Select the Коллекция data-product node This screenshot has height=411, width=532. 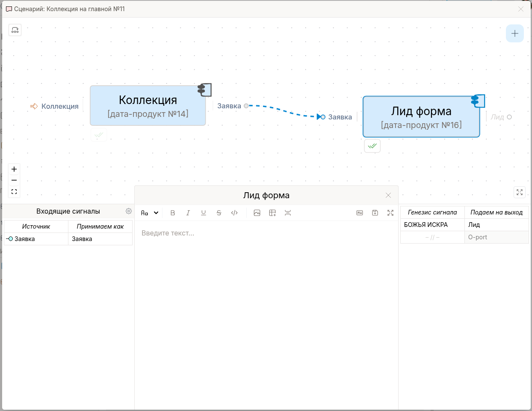(148, 106)
